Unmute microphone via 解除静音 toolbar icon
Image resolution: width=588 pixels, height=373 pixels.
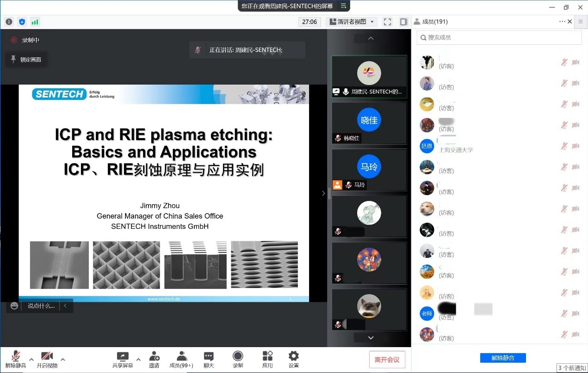[16, 356]
